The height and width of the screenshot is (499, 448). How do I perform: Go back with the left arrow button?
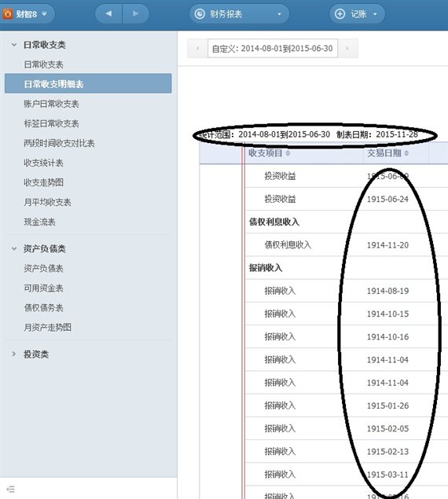[108, 13]
